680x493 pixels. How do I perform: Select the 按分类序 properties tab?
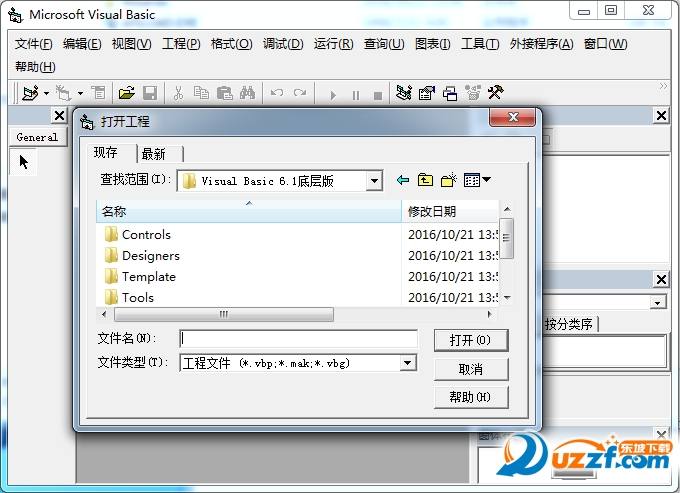click(569, 324)
